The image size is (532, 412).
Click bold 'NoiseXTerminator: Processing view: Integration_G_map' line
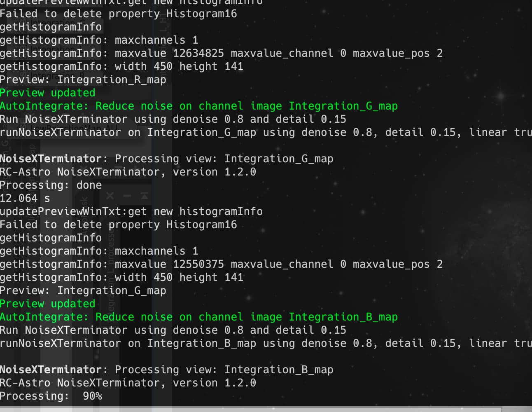point(167,159)
